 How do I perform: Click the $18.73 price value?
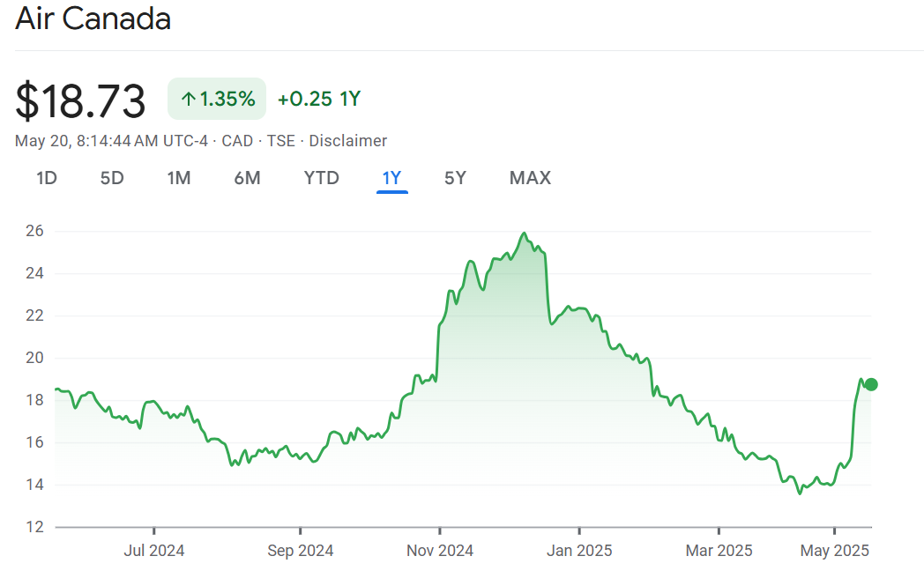(80, 100)
